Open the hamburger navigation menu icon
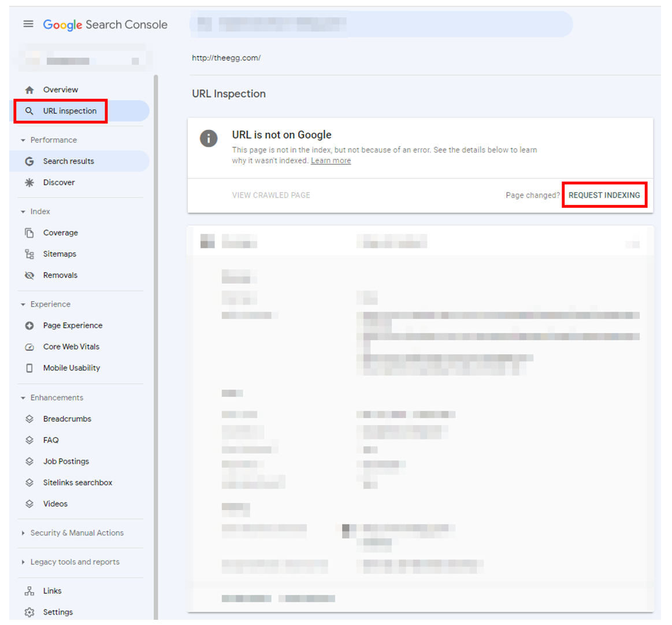Screen dimensions: 672x625 28,24
